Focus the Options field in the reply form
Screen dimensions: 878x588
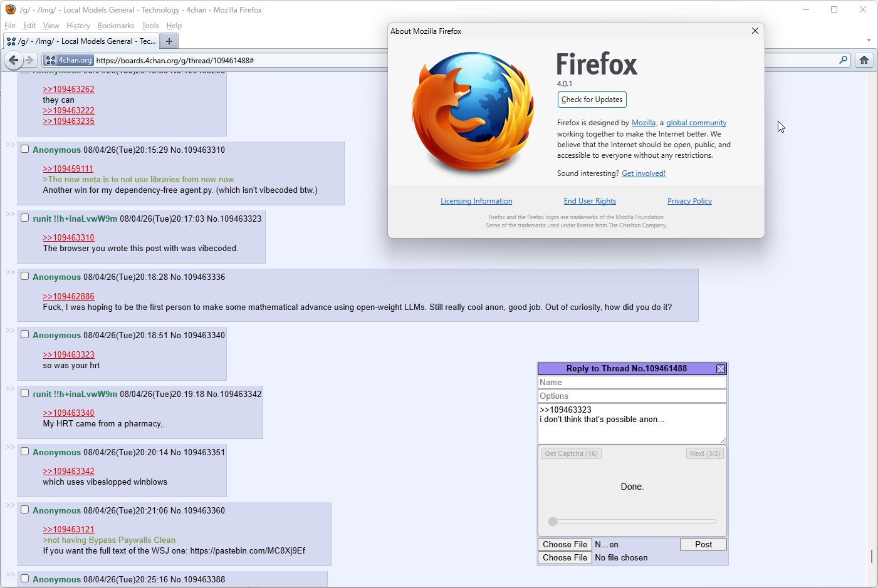[x=632, y=396]
